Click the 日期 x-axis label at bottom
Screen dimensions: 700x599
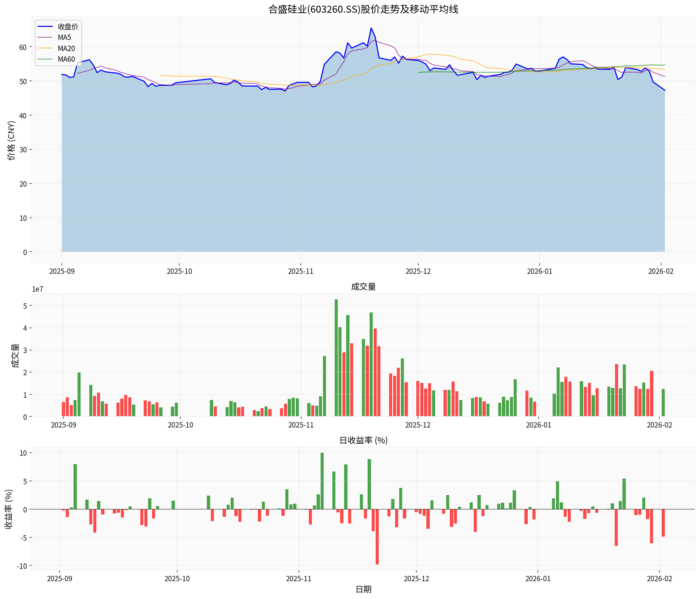coord(363,589)
